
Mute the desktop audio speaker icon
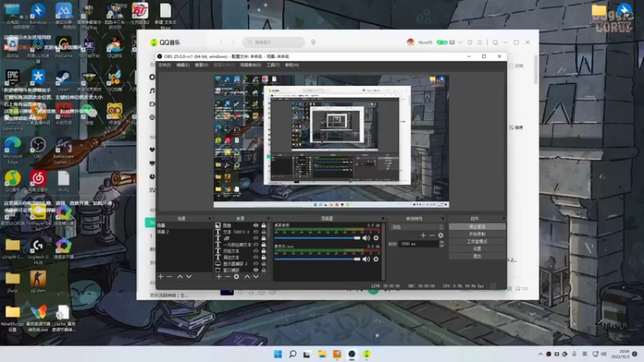[x=366, y=238]
